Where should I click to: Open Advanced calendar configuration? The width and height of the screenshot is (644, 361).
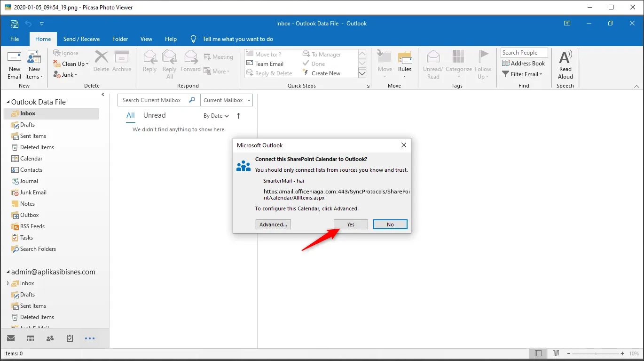click(x=273, y=225)
